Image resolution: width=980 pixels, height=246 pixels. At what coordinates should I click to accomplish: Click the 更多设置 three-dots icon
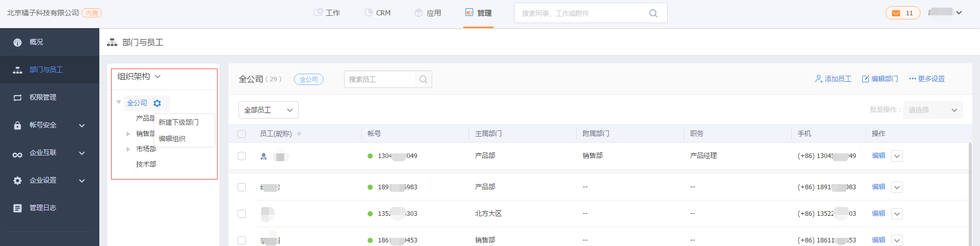click(x=912, y=79)
